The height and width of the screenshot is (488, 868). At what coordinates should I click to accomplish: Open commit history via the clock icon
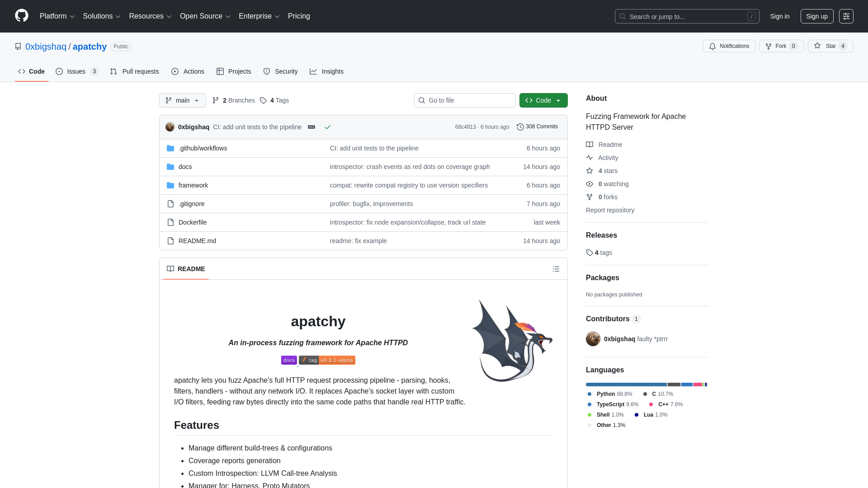(x=519, y=127)
